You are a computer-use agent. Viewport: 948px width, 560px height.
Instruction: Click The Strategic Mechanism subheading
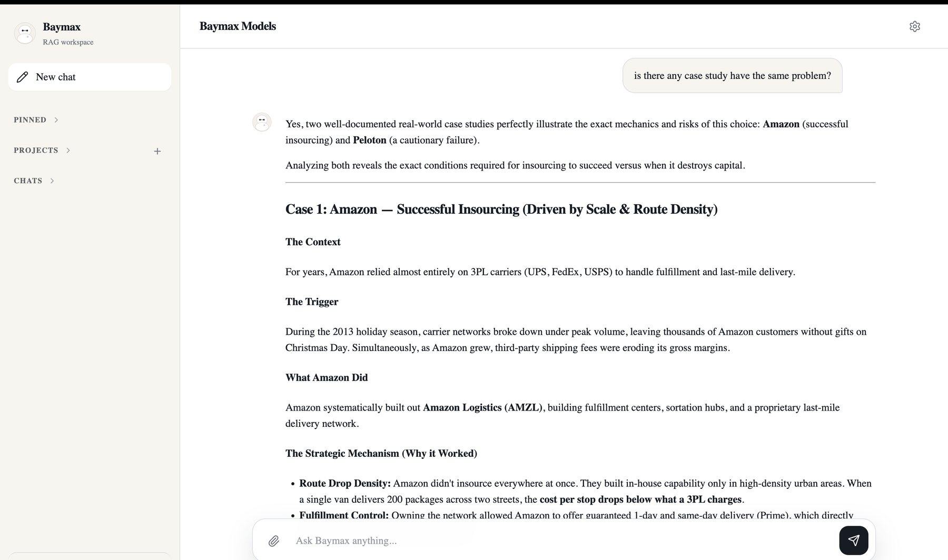[x=381, y=454]
